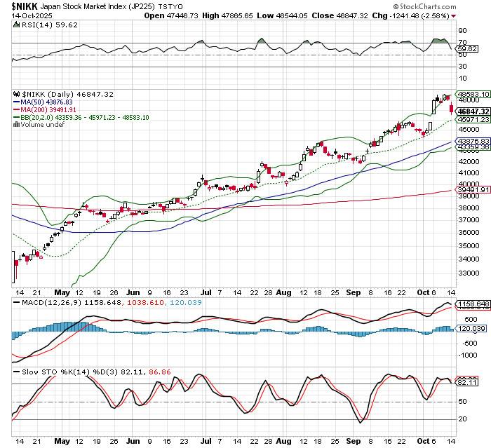This screenshot has height=448, width=491.
Task: Click the $NIKK ticker symbol in the header
Action: [18, 6]
